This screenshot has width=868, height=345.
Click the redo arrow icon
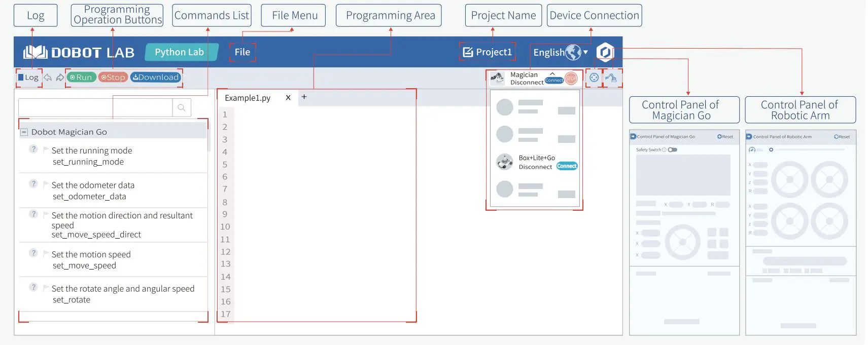[60, 78]
